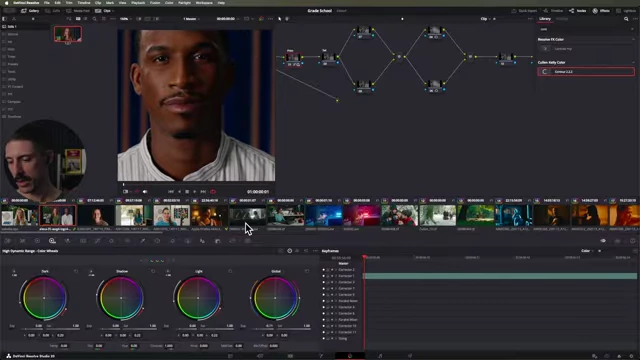Open the RGB Mixer palette

tap(67, 241)
